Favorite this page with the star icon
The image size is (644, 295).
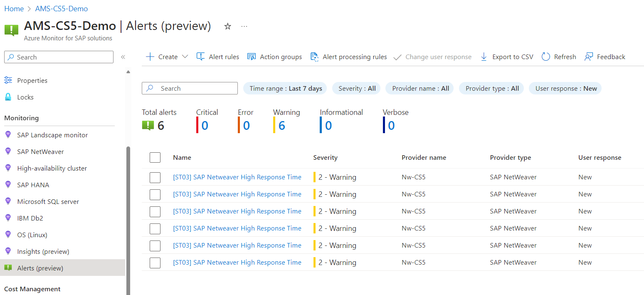click(x=227, y=26)
